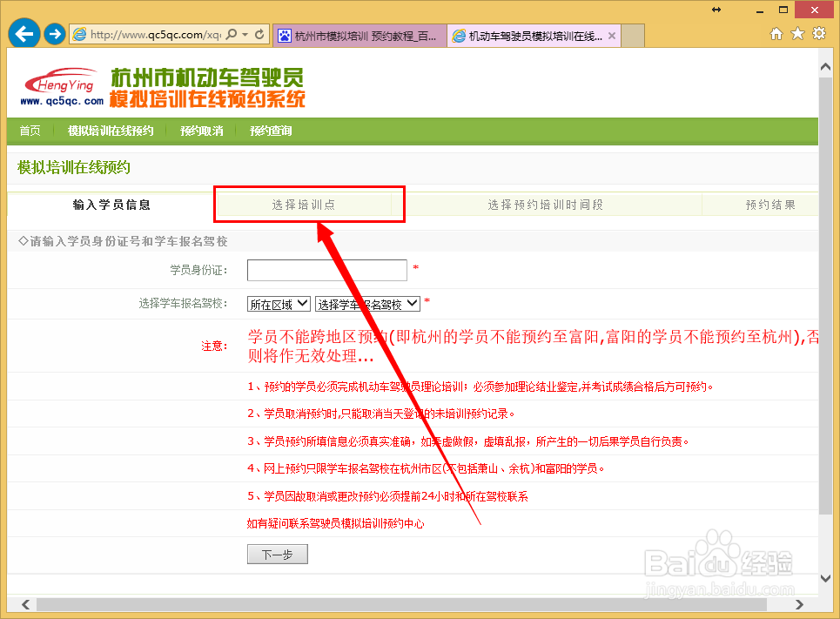Screen dimensions: 840x619
Task: Select the 选择预约培训时间段 step tab
Action: click(546, 205)
